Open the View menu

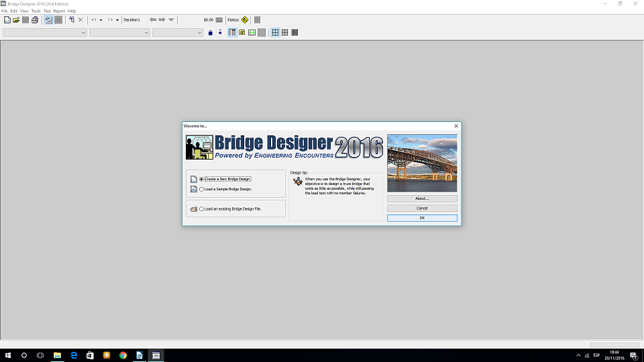[24, 11]
